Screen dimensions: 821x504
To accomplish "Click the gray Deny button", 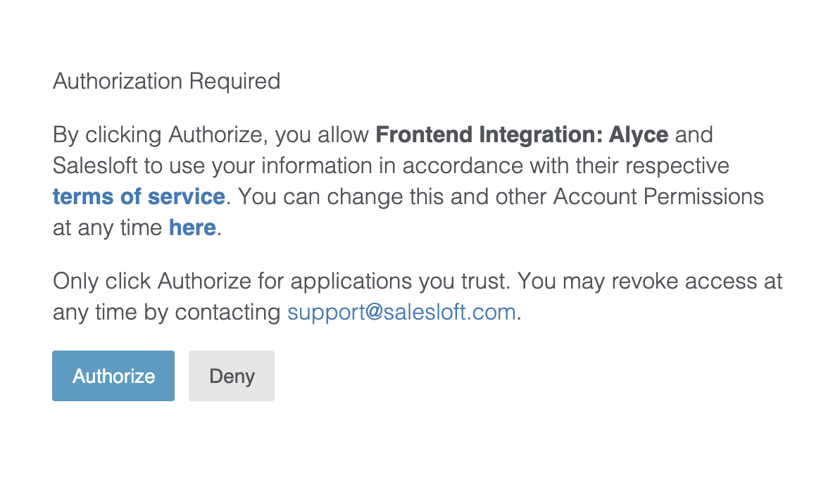I will pyautogui.click(x=232, y=376).
